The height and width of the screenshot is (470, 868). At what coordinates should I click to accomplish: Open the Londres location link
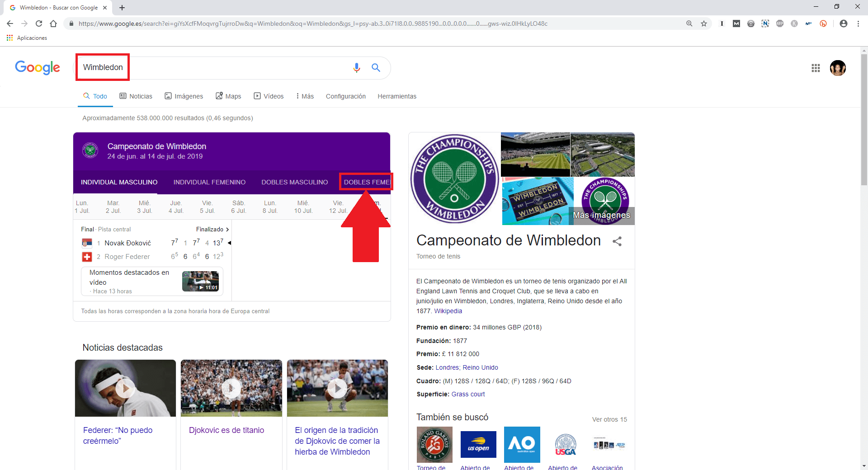[447, 367]
